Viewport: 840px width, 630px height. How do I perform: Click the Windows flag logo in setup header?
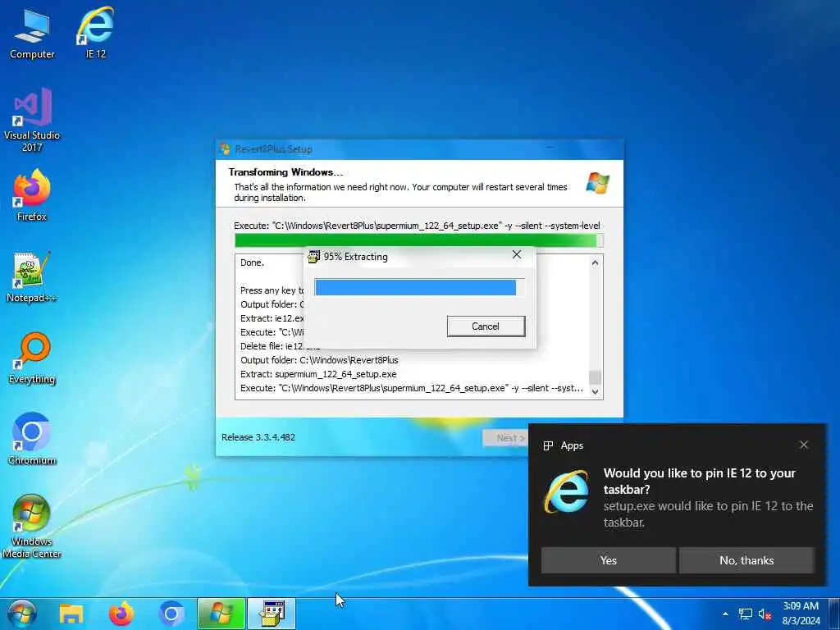click(598, 183)
